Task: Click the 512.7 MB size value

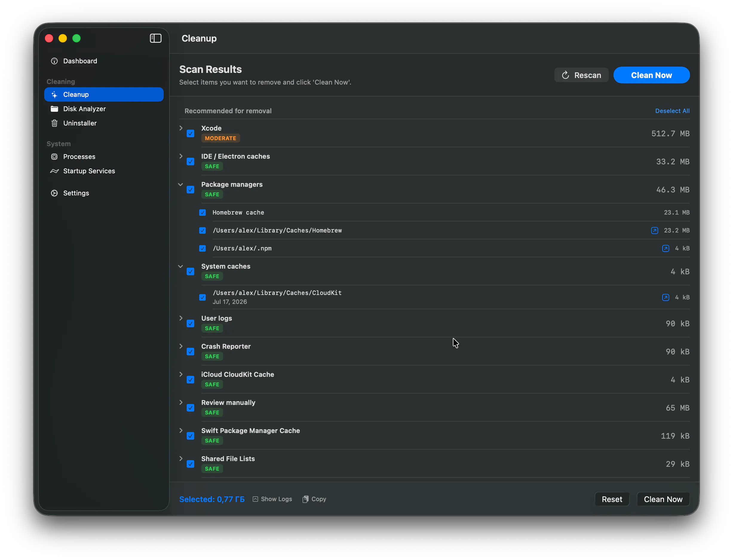Action: 670,134
